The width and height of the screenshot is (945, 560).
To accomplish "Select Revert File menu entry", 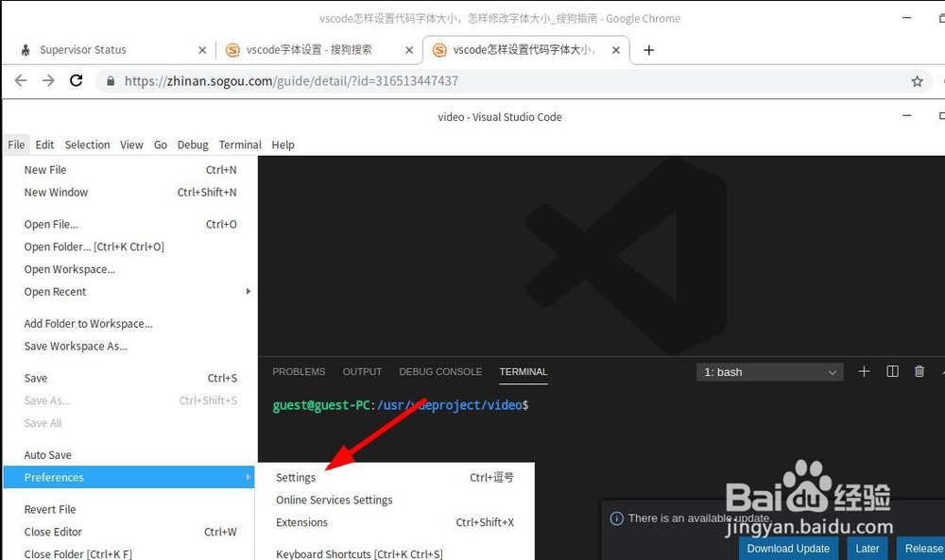I will [130, 509].
